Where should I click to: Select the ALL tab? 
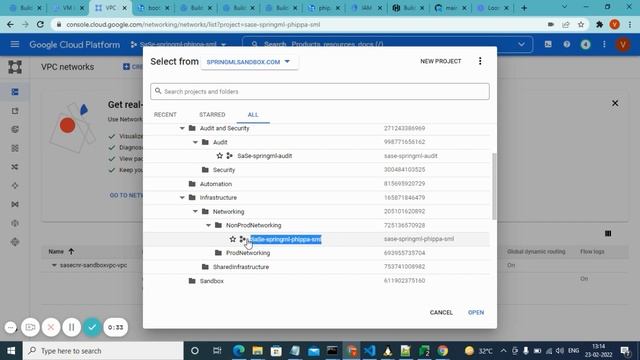coord(253,115)
